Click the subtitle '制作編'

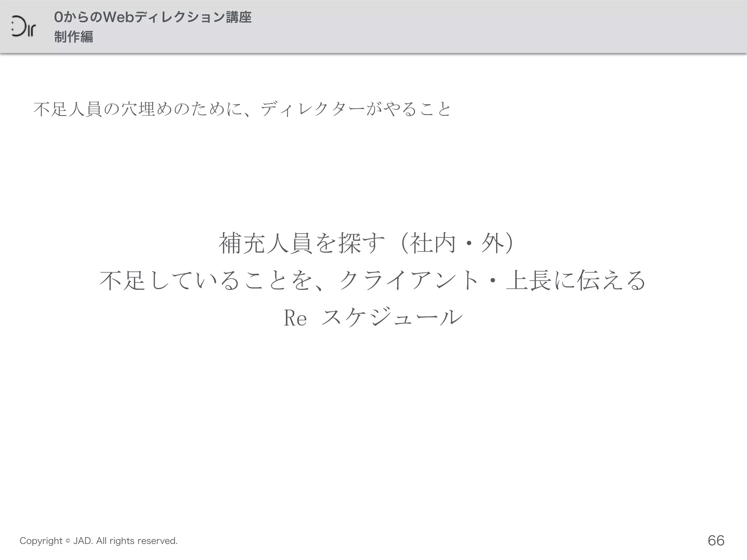click(74, 37)
